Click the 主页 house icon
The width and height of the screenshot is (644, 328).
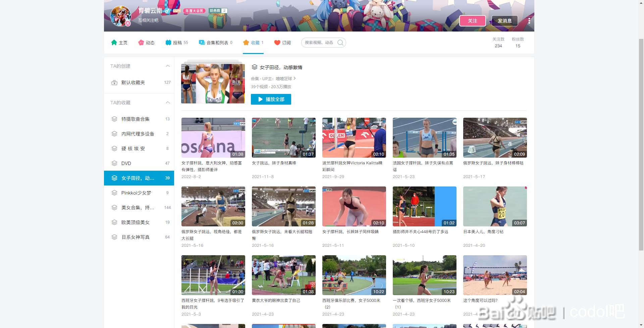[114, 43]
